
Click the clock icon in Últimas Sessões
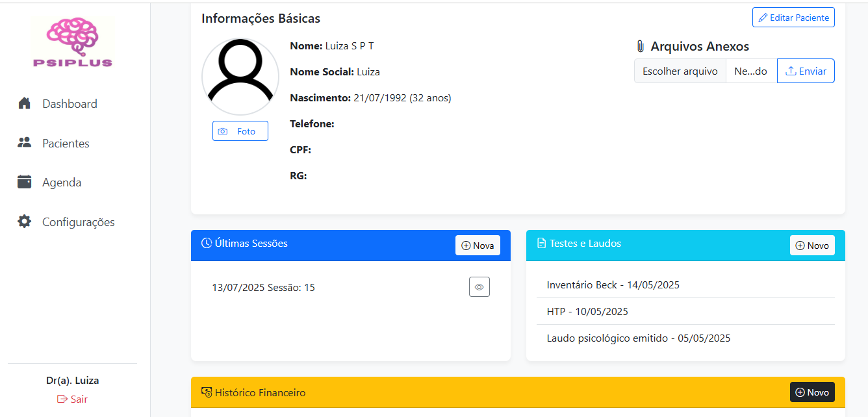(207, 244)
